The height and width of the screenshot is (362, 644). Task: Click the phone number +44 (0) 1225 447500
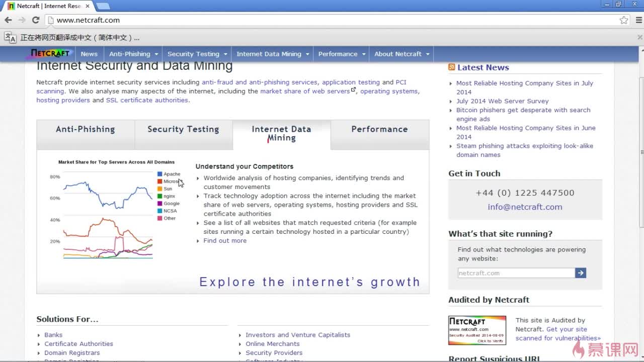[x=525, y=193]
